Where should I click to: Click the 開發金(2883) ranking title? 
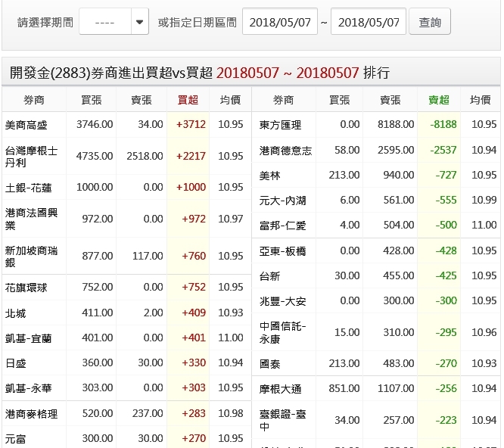199,73
